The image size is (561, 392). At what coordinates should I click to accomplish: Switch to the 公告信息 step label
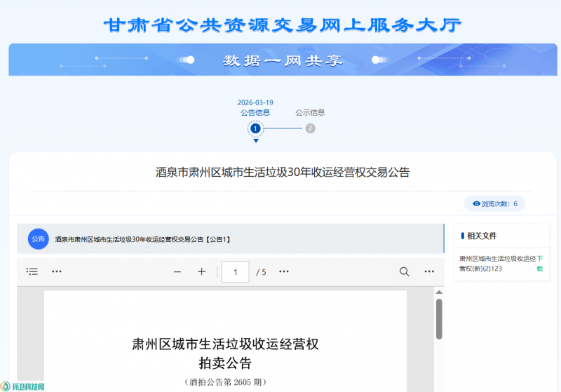point(255,112)
